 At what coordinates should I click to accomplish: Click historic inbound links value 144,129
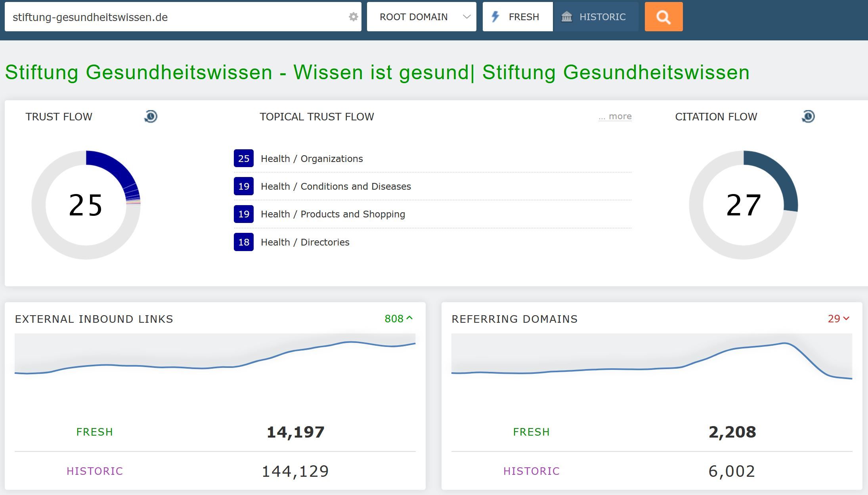click(x=295, y=471)
